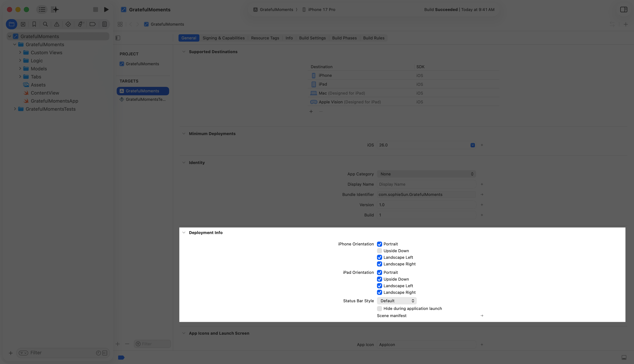Image resolution: width=634 pixels, height=364 pixels.
Task: Open the Test navigator diamond icon
Action: (68, 24)
